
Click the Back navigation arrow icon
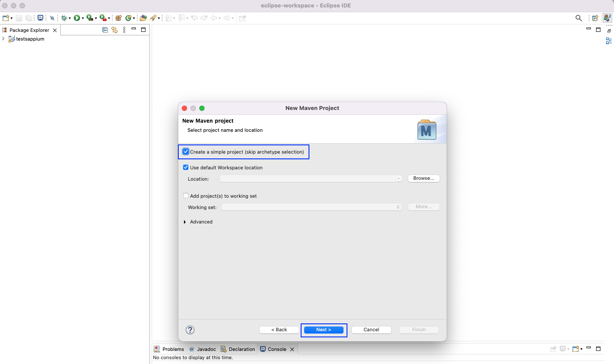click(214, 18)
